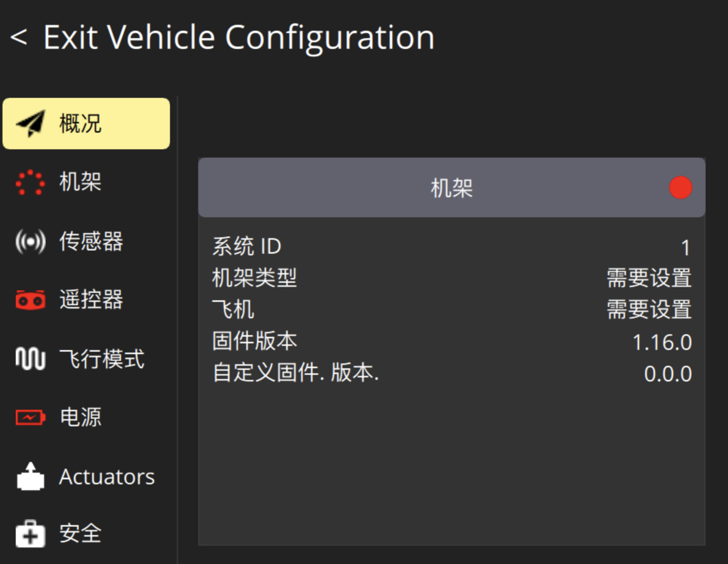728x564 pixels.
Task: Switch to the 机架 airframe tab
Action: [x=80, y=182]
